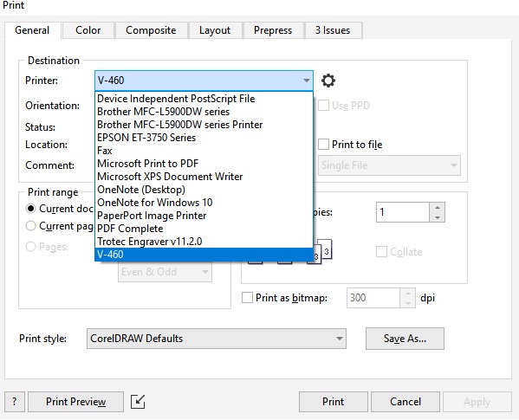Click the mini preview toggle icon beside Print Preview
Screen dimensions: 519x420
click(138, 402)
